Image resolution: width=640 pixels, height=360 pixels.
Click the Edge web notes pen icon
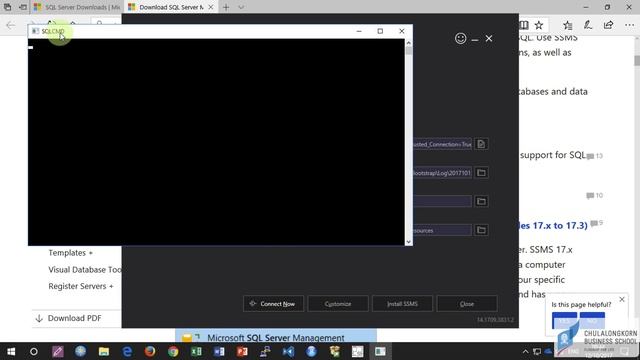tap(588, 25)
